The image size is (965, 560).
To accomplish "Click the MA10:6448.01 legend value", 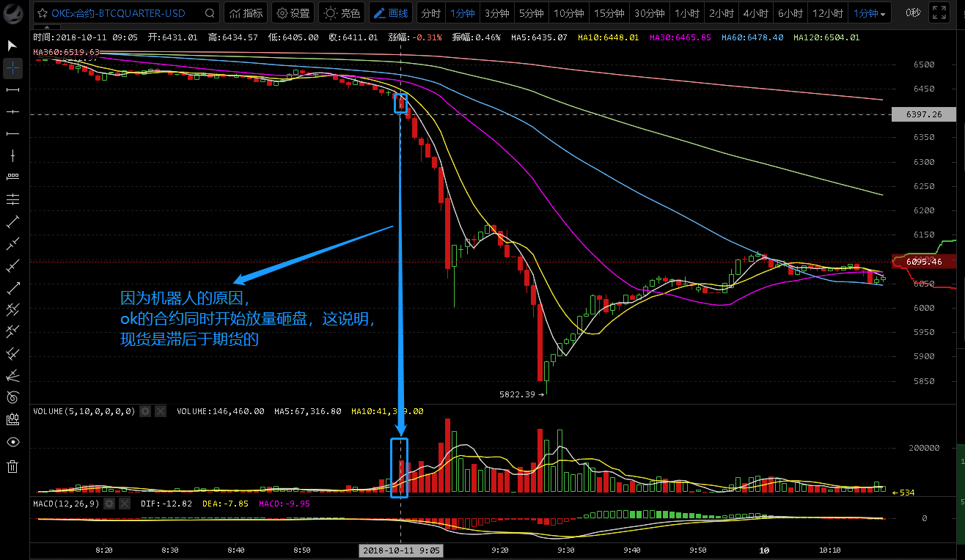I will [x=608, y=37].
